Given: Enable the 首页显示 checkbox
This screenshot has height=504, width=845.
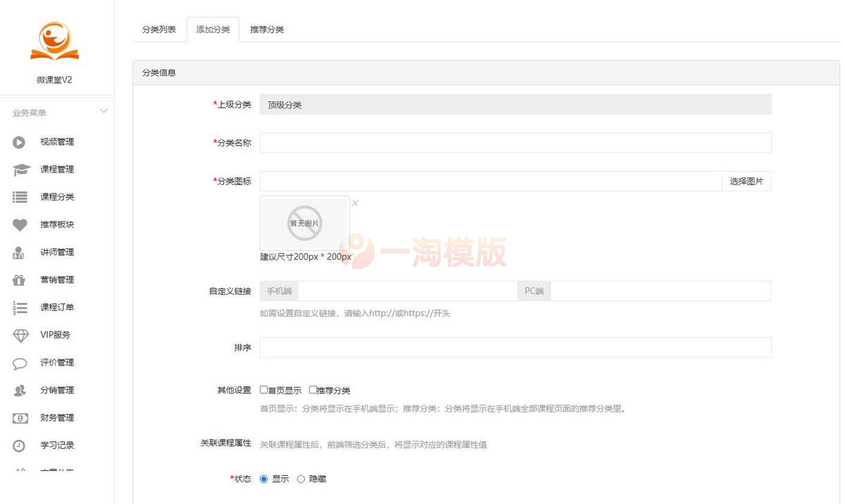Looking at the screenshot, I should click(263, 389).
